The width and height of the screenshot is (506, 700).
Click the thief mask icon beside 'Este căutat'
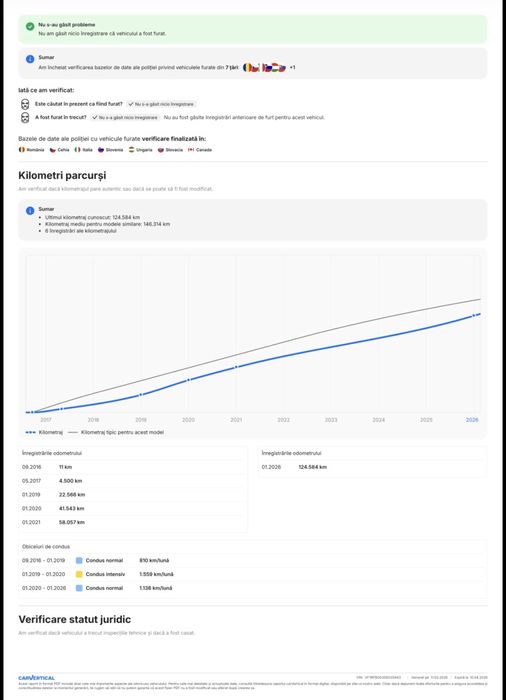point(25,104)
